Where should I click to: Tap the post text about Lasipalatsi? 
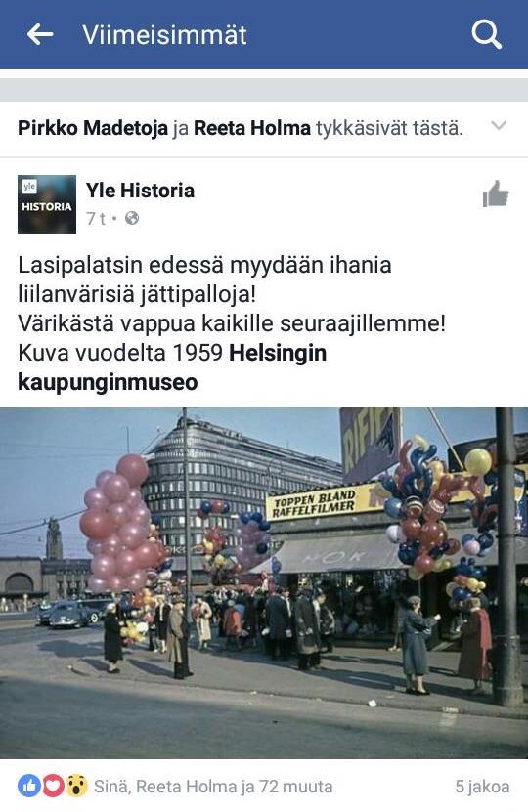[x=232, y=323]
